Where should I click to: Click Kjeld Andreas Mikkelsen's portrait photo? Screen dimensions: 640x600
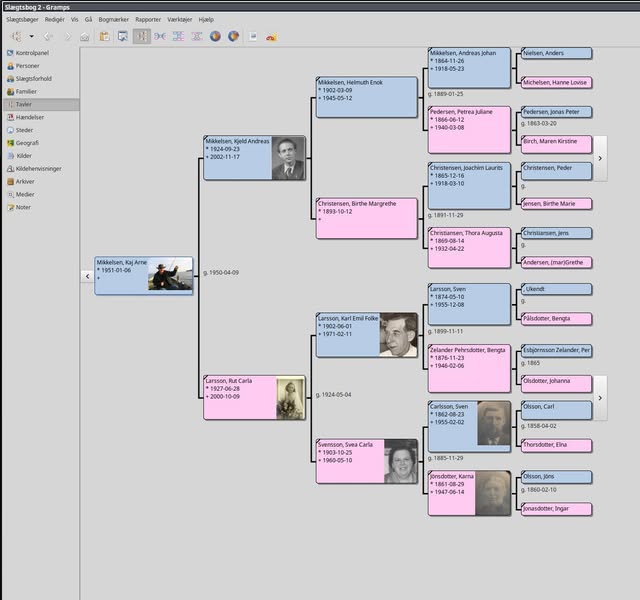[288, 158]
